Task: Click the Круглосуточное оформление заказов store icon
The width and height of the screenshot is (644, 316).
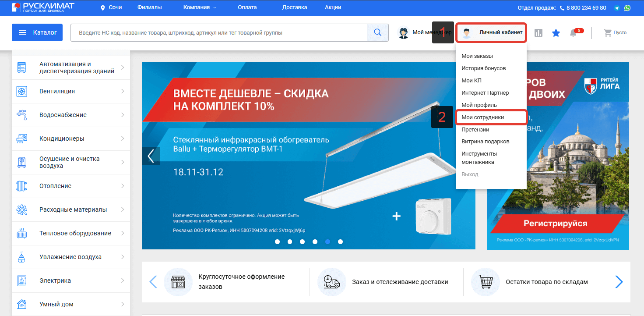Action: (178, 282)
